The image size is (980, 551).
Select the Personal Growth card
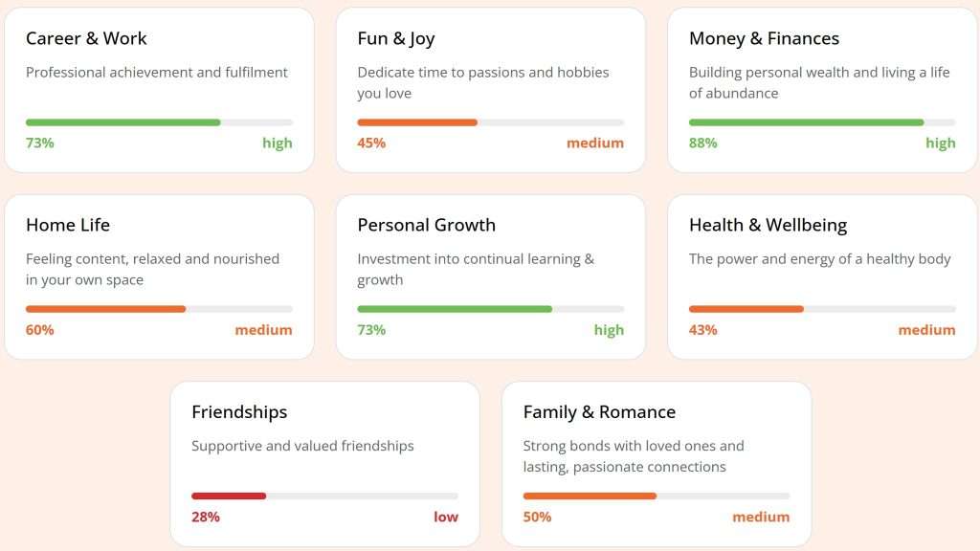[490, 275]
